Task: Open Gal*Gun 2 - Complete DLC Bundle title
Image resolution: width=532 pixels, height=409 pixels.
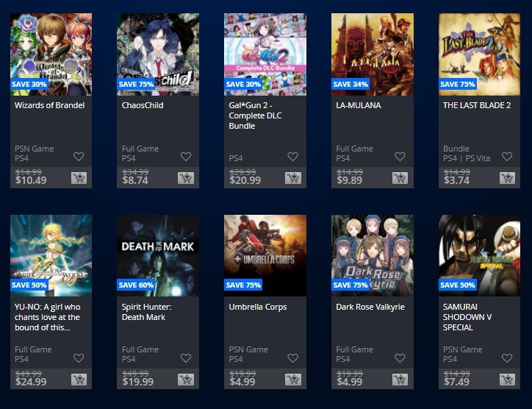Action: (x=255, y=115)
